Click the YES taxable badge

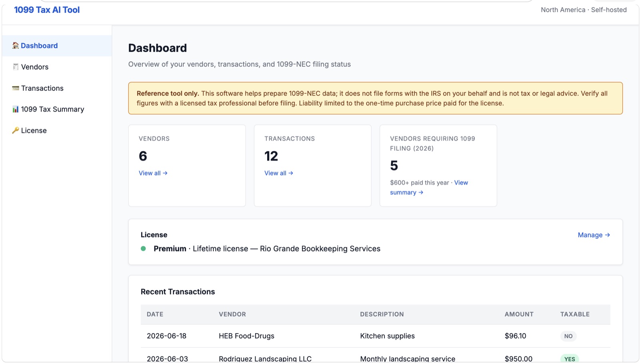point(570,359)
